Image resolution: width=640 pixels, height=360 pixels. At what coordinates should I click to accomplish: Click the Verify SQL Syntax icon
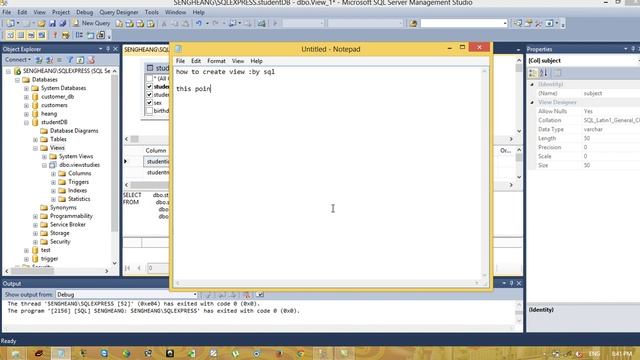point(65,36)
